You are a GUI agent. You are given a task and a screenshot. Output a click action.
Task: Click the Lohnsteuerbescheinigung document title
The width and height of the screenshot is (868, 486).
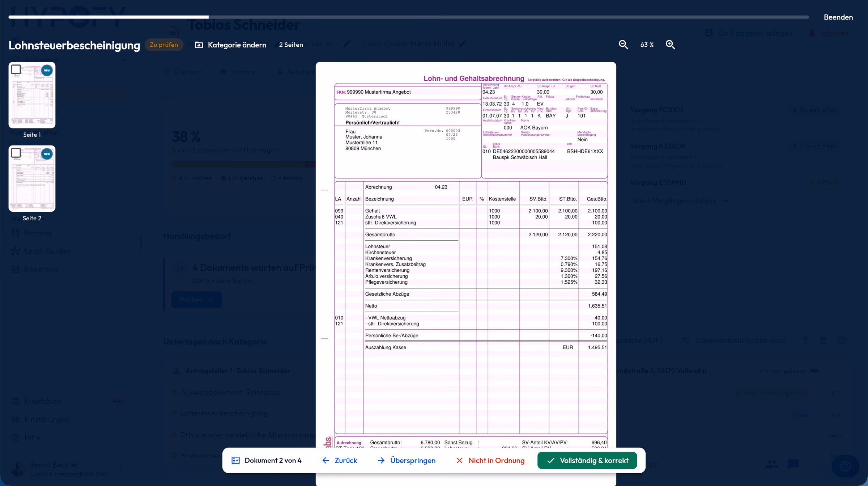tap(74, 45)
